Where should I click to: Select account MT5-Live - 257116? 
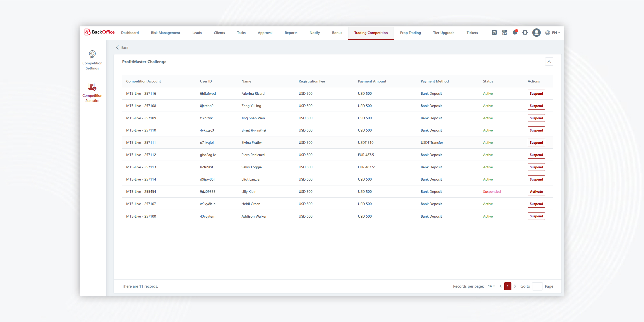point(141,93)
